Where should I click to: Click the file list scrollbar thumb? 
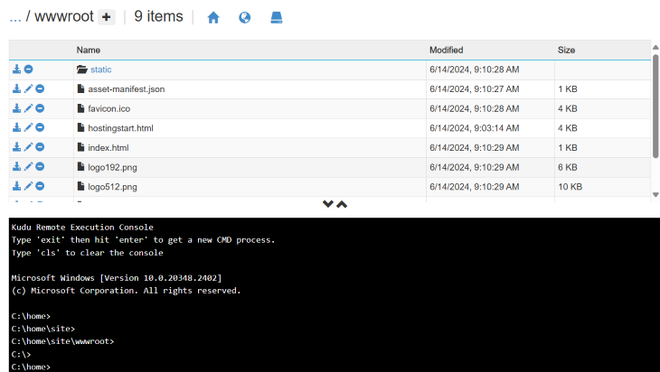click(655, 106)
